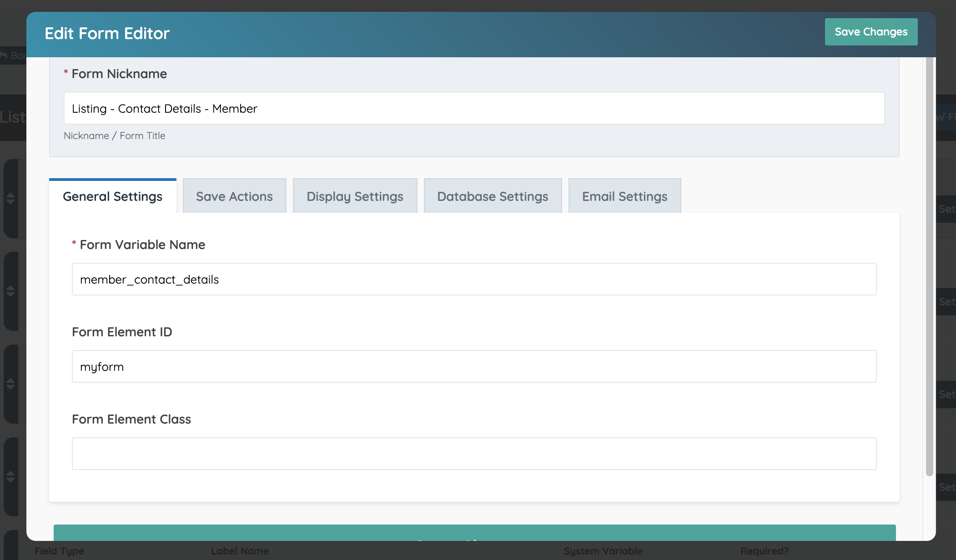Screen dimensions: 956x560
Task: Focus the Form Nickname text field
Action: point(474,109)
